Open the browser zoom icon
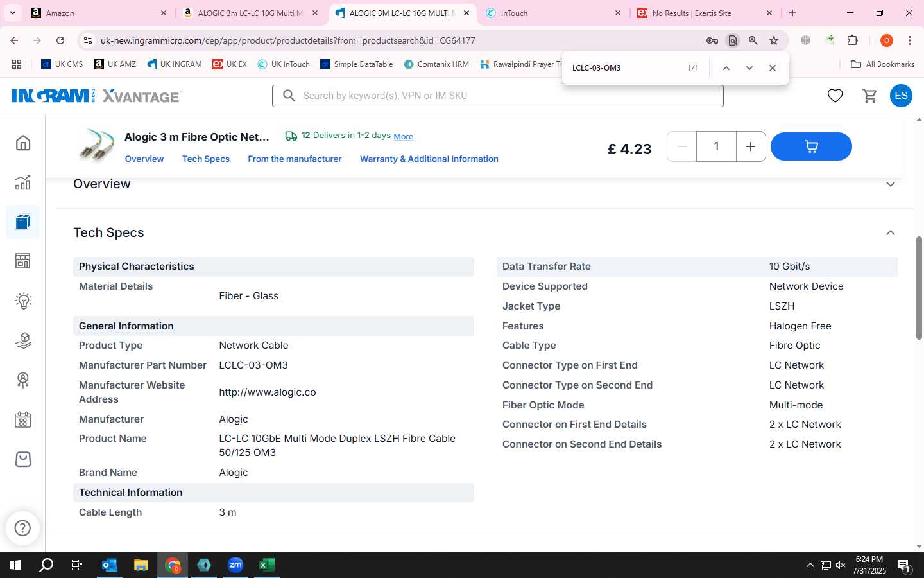924x578 pixels. click(753, 40)
